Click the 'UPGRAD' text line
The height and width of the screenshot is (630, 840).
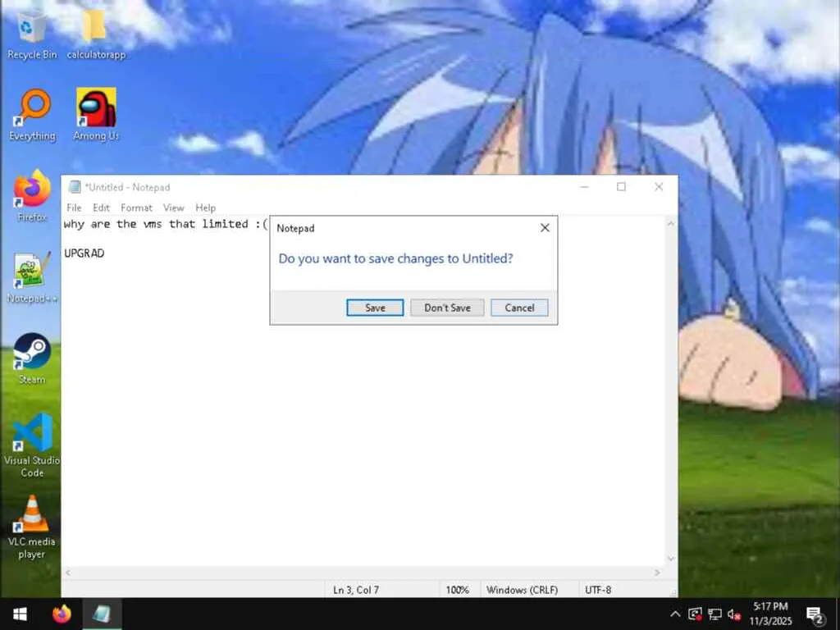[84, 253]
